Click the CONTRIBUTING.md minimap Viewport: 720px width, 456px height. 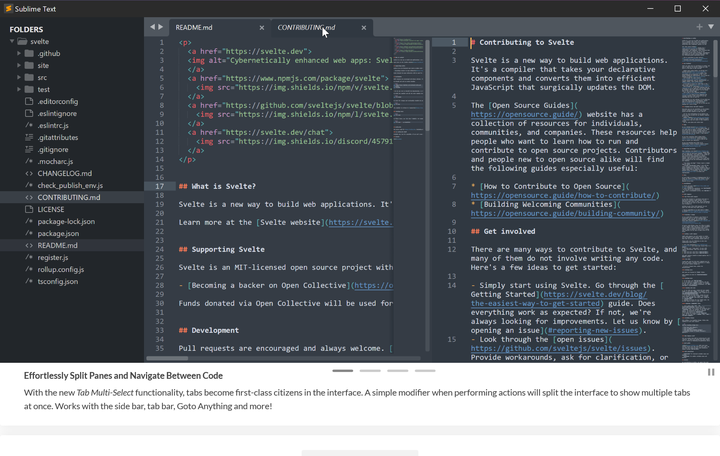[696, 199]
